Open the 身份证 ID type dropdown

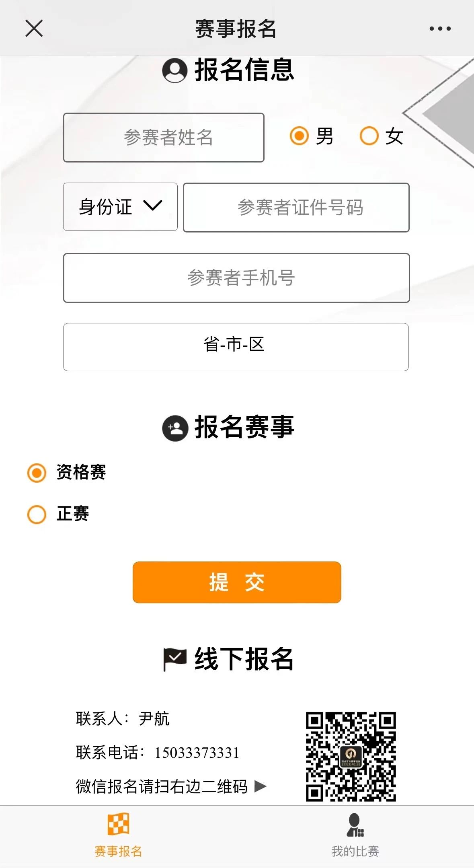tap(120, 207)
